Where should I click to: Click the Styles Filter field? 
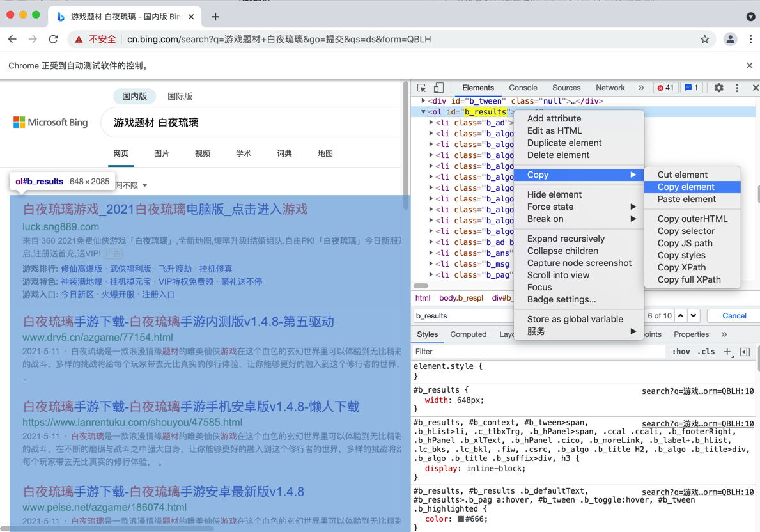[x=539, y=352]
